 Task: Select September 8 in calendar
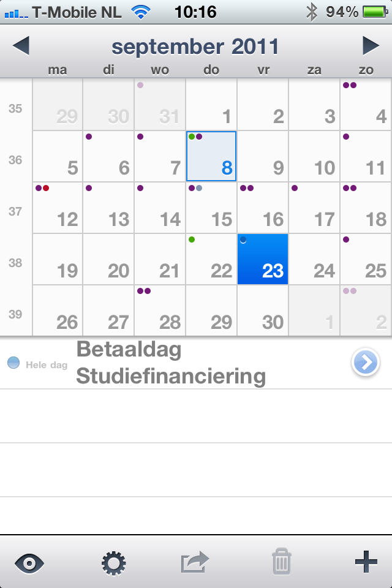click(211, 157)
